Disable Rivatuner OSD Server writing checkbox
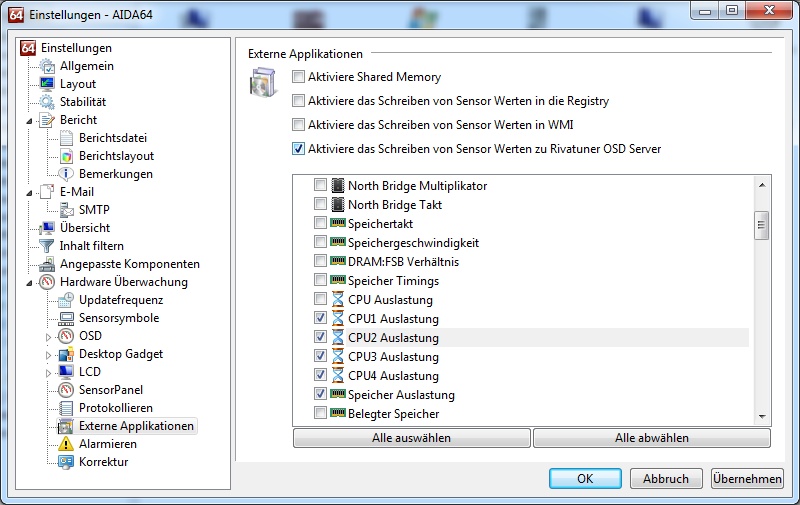Viewport: 800px width, 505px height. pos(298,148)
